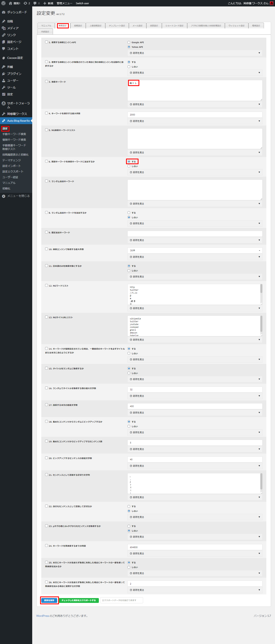The height and width of the screenshot is (644, 275).
Task: Click the user avatar in the top-right corner
Action: 272,3
